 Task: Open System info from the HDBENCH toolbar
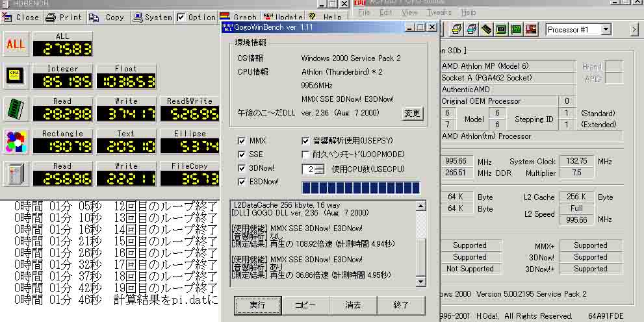click(153, 18)
